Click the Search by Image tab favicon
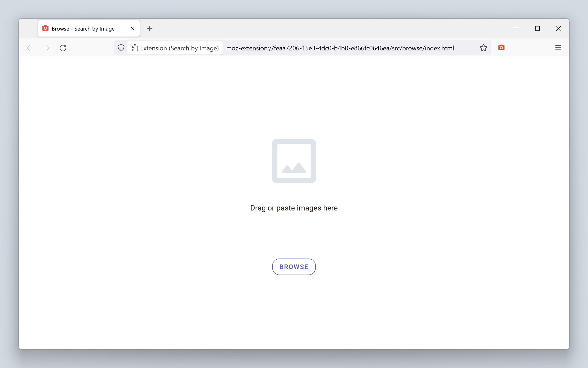Viewport: 588px width, 368px height. [x=45, y=28]
